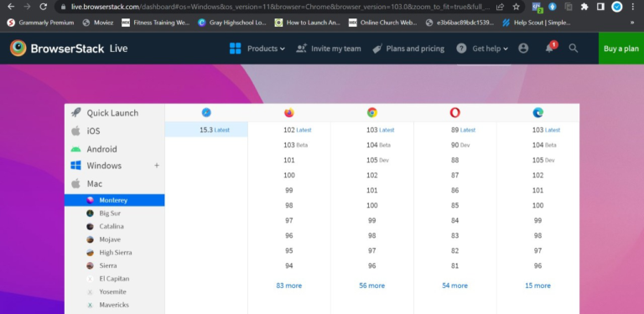
Task: Show 83 more Firefox versions
Action: point(289,286)
